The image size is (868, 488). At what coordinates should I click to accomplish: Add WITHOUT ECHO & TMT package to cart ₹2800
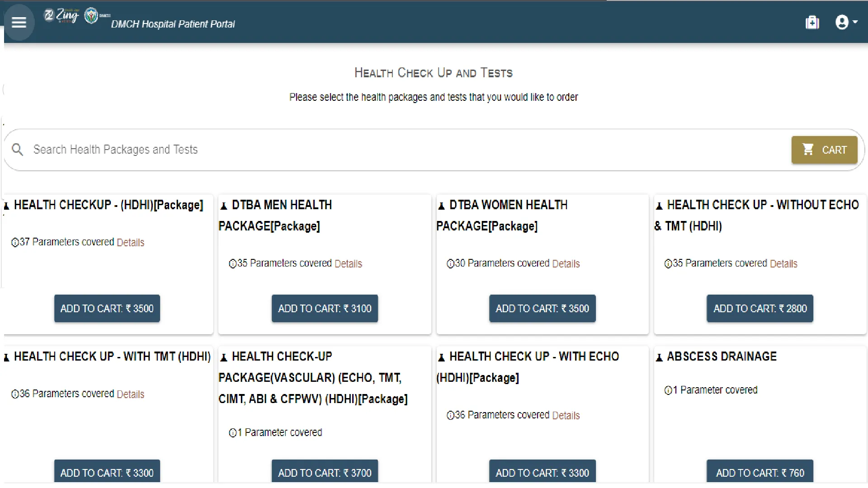point(760,309)
